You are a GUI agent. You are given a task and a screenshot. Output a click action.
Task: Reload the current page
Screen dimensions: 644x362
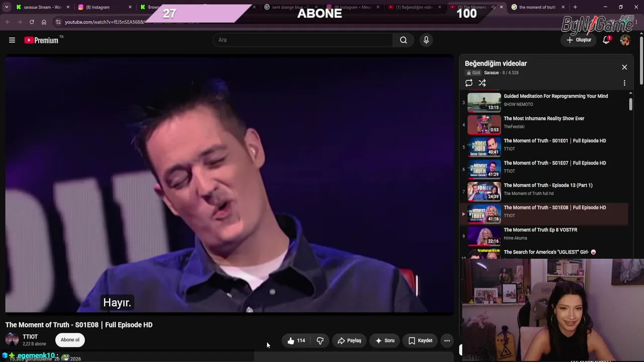32,22
